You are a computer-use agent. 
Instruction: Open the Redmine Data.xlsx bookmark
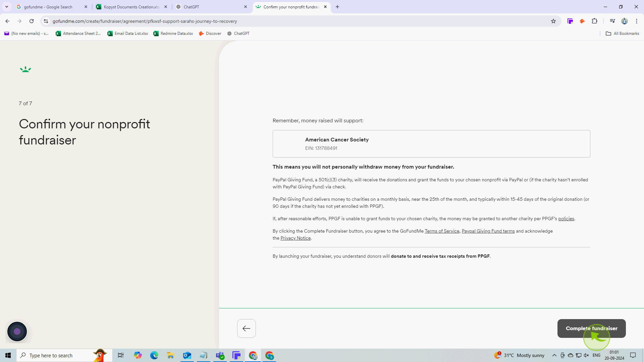click(x=173, y=34)
